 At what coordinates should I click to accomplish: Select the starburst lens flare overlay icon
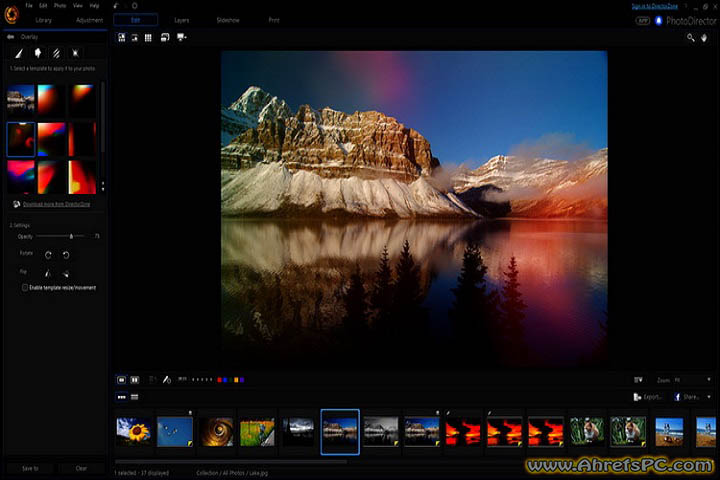(x=75, y=53)
